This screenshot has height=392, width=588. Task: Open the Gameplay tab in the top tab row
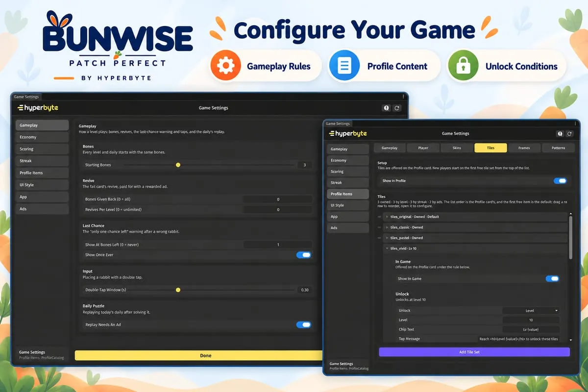tap(390, 147)
